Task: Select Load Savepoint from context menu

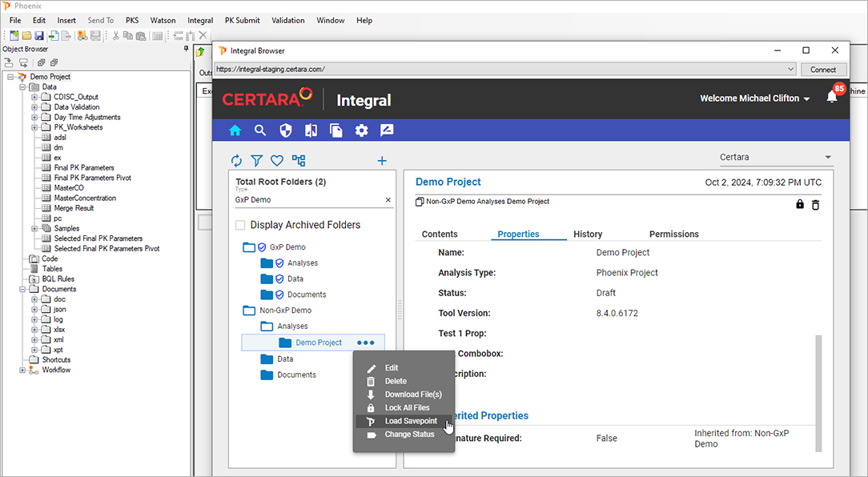Action: click(410, 421)
